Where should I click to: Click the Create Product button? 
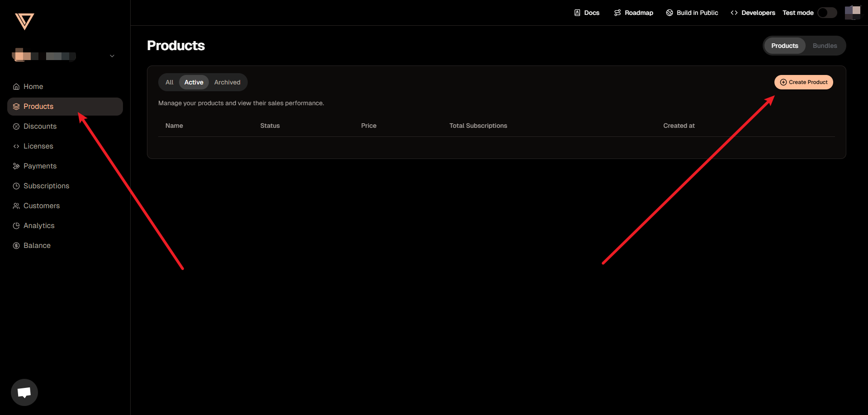pos(803,82)
